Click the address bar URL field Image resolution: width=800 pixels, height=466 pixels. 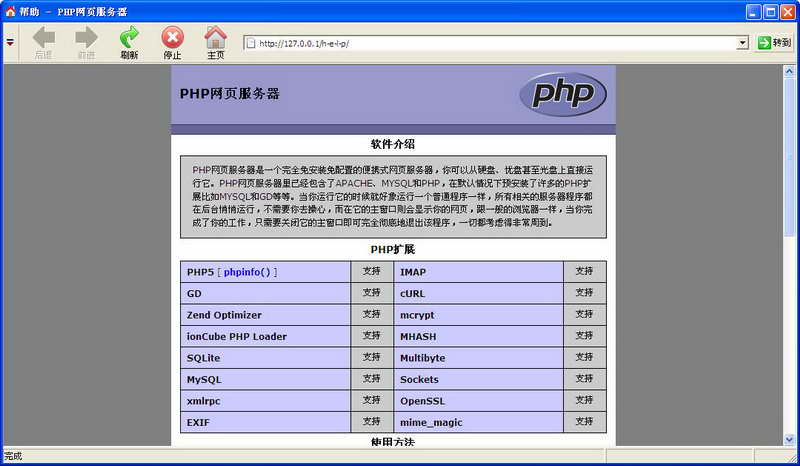497,43
